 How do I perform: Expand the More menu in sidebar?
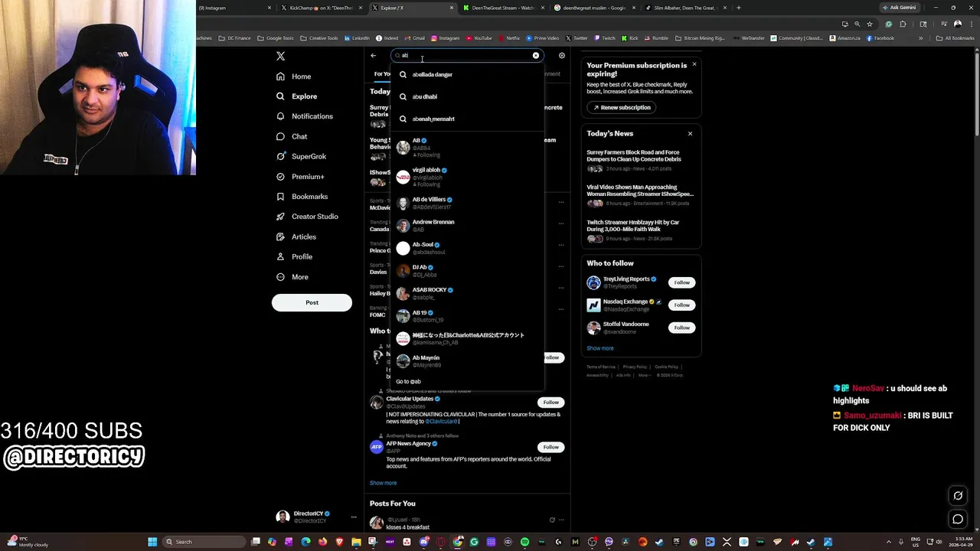pos(292,277)
